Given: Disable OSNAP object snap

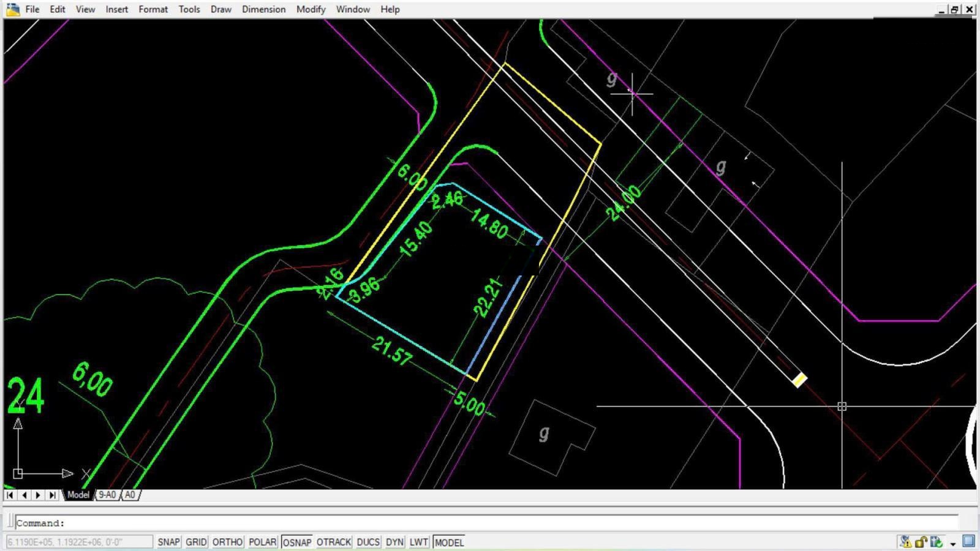Looking at the screenshot, I should 297,542.
